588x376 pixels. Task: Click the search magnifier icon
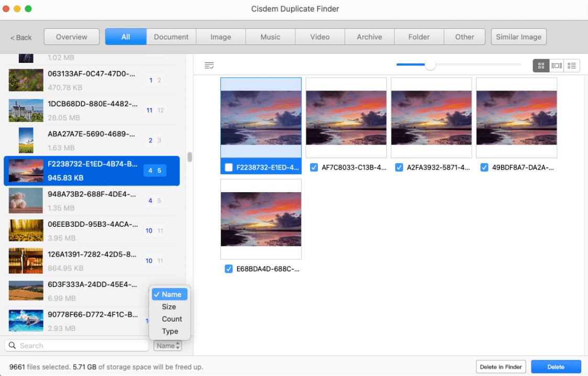11,345
